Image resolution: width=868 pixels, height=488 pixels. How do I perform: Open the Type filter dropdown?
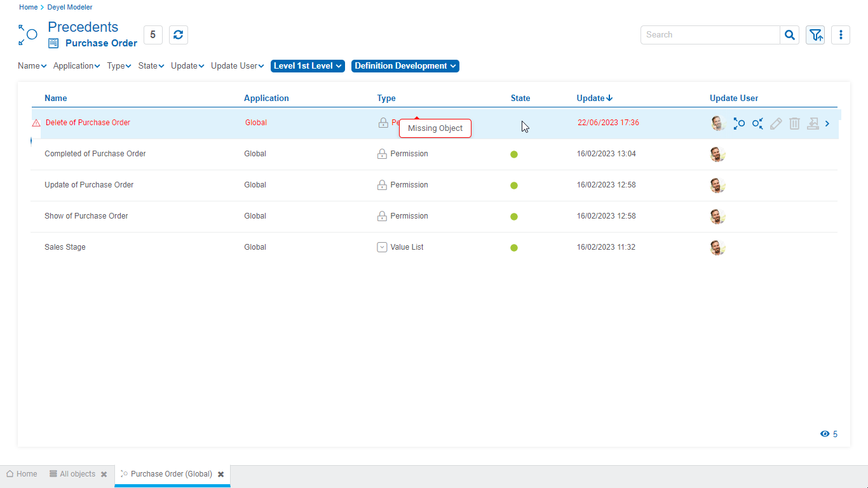point(119,66)
